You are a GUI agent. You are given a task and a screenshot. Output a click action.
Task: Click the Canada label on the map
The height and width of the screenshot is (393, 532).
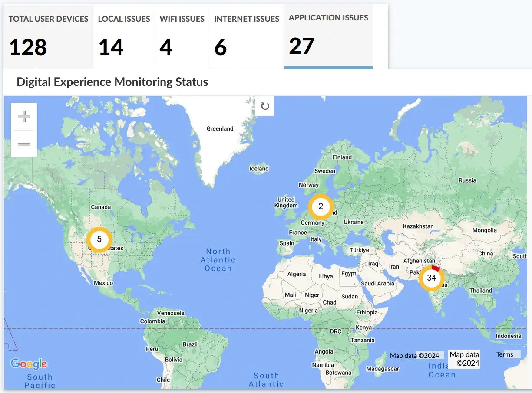(101, 207)
